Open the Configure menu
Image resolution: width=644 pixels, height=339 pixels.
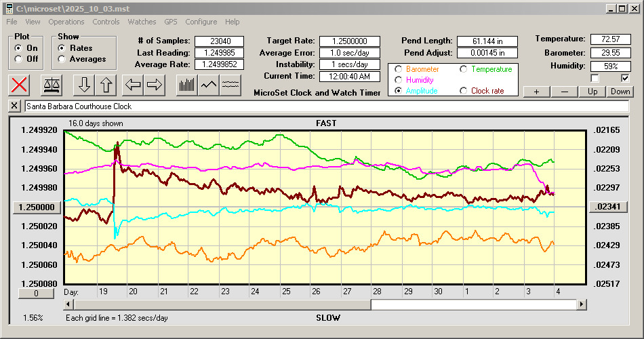click(201, 22)
